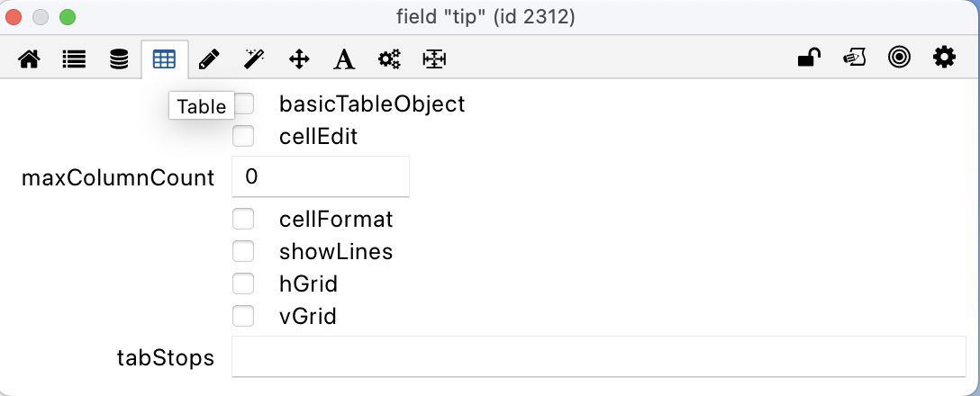Open the database stack icon pane

tap(119, 59)
